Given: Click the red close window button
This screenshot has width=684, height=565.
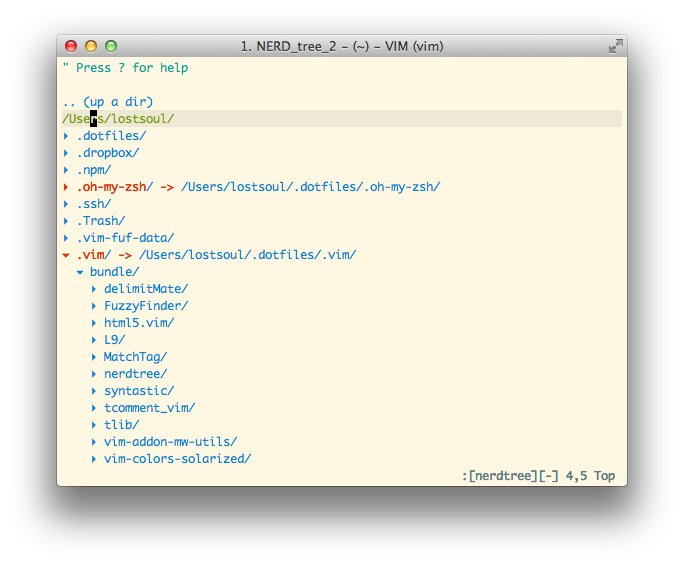Looking at the screenshot, I should click(71, 46).
